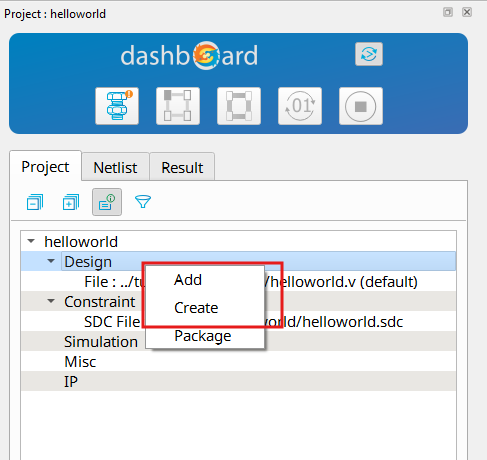The height and width of the screenshot is (460, 487).
Task: Click the stop flow button
Action: 361,106
